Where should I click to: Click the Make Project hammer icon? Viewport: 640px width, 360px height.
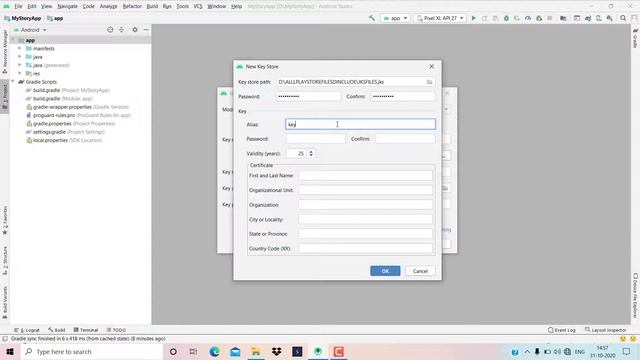371,18
